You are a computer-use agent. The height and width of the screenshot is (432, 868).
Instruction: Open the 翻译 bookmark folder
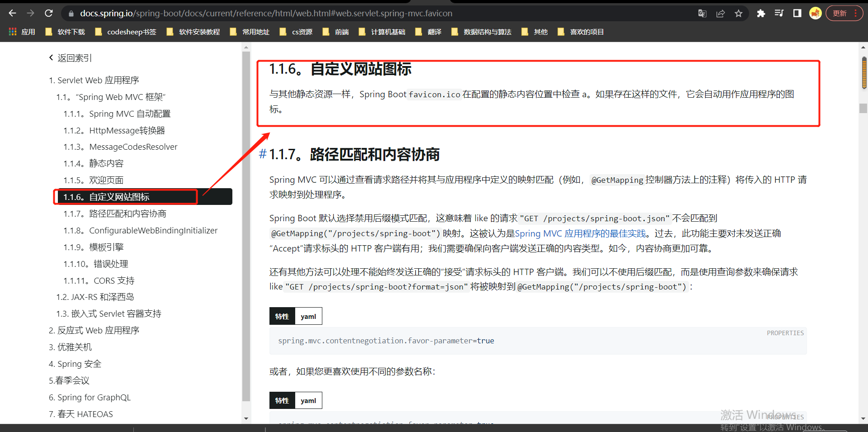click(x=429, y=32)
